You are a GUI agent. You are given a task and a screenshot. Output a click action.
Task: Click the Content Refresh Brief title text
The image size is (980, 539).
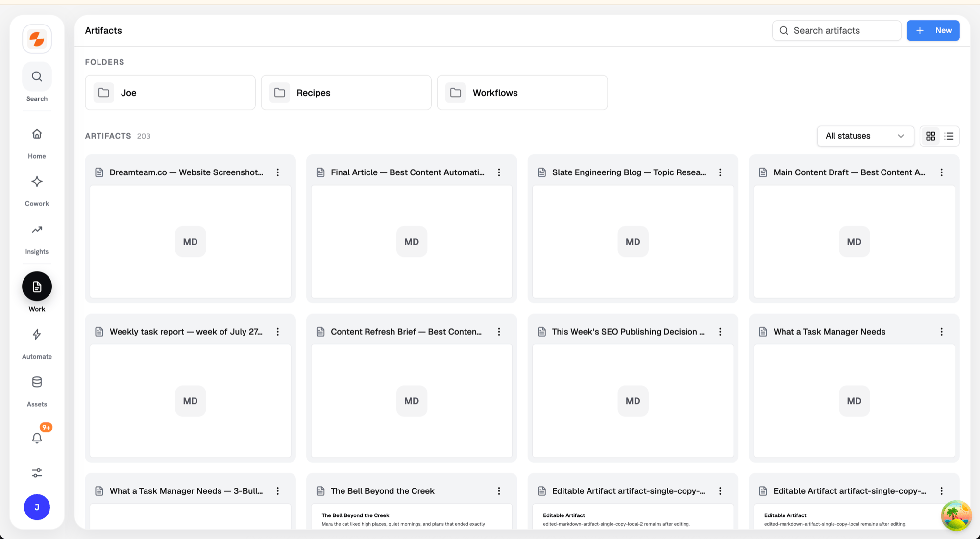tap(406, 332)
